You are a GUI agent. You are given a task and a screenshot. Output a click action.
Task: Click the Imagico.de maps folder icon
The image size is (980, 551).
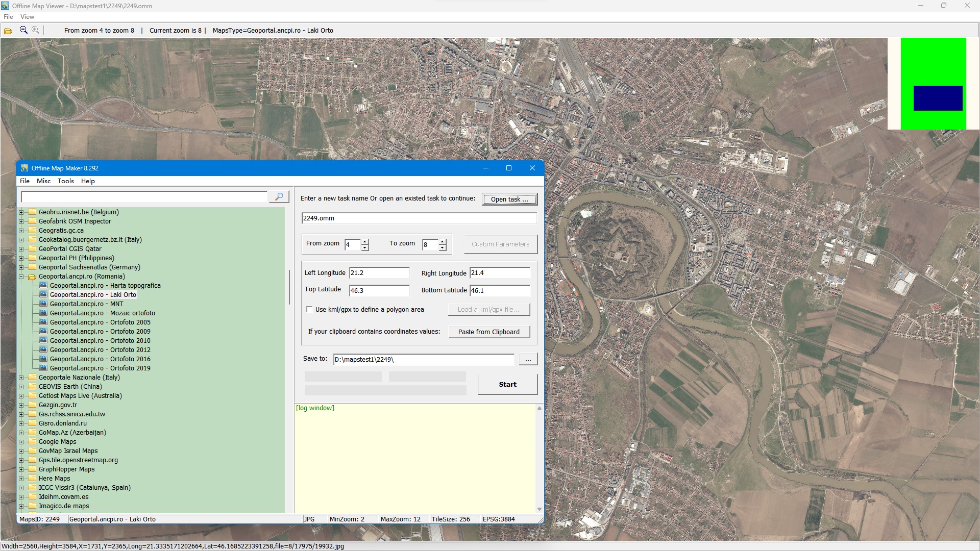pos(32,506)
